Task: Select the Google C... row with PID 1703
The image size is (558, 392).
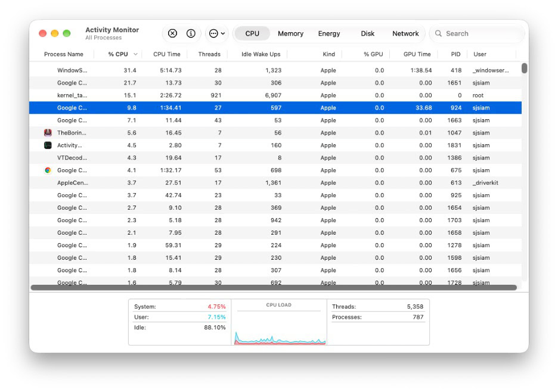Action: point(275,220)
